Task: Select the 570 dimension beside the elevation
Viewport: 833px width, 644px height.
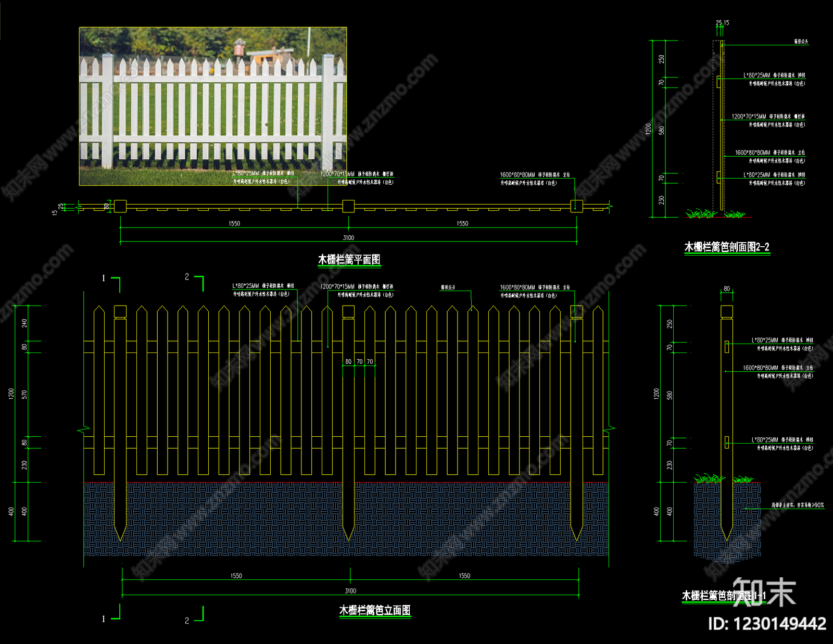Action: coord(24,394)
